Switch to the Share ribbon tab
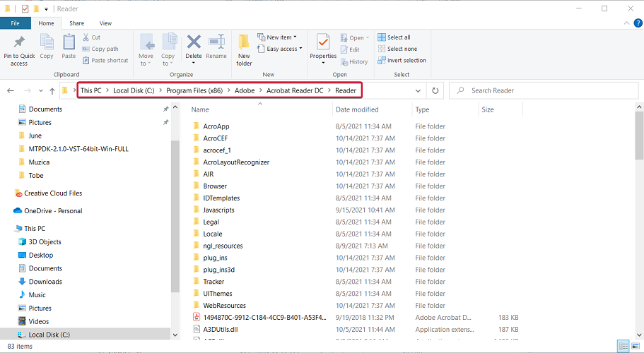The height and width of the screenshot is (353, 644). coord(76,23)
